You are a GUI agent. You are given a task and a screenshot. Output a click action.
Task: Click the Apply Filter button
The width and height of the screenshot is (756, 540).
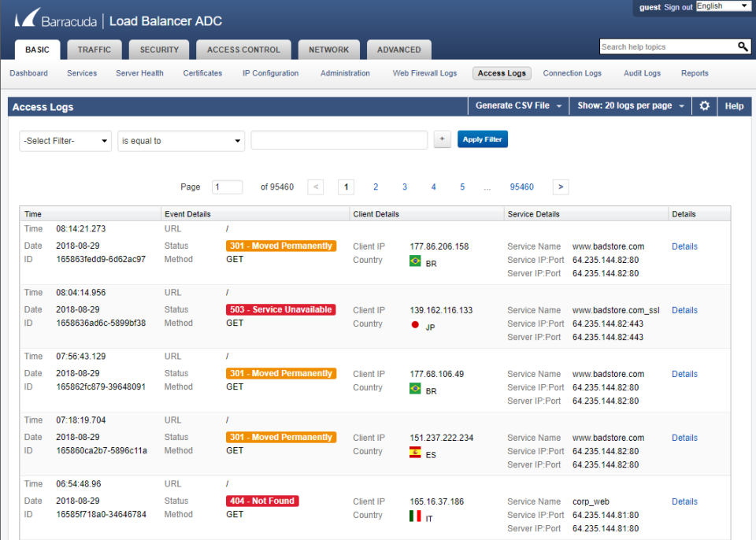[x=482, y=139]
